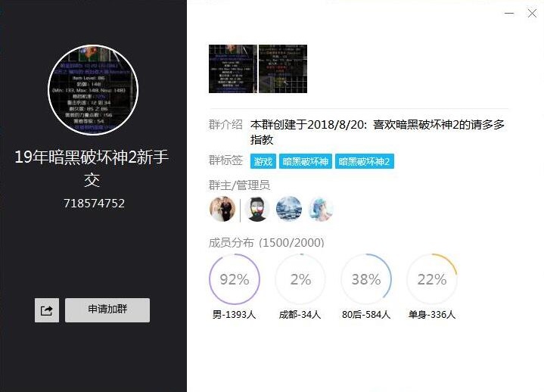The height and width of the screenshot is (392, 544).
Task: Open the group owner's wedding photo avatar
Action: pyautogui.click(x=222, y=209)
